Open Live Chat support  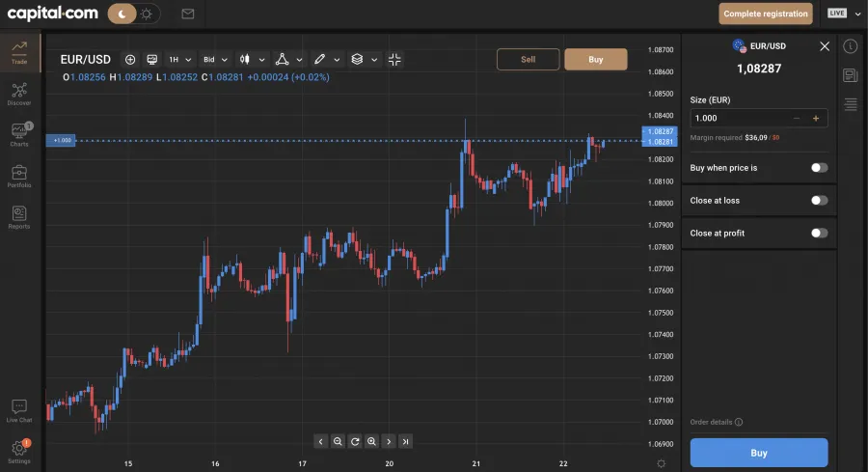click(x=19, y=411)
